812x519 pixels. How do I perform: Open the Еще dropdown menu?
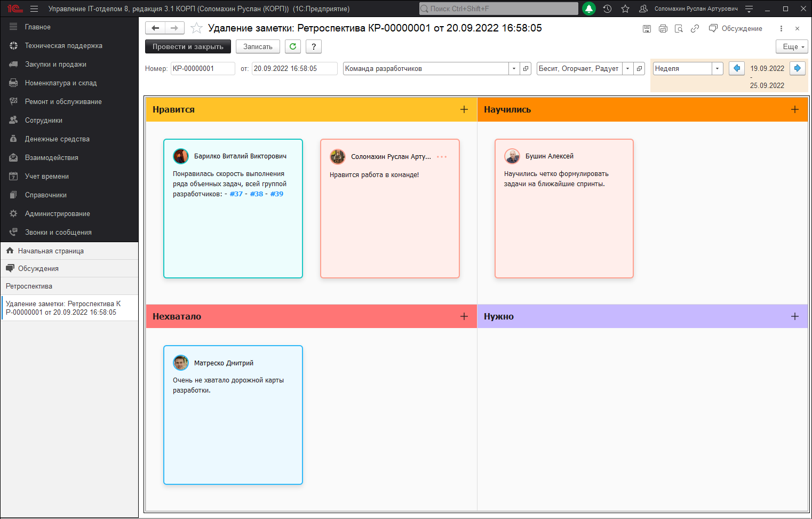click(792, 46)
